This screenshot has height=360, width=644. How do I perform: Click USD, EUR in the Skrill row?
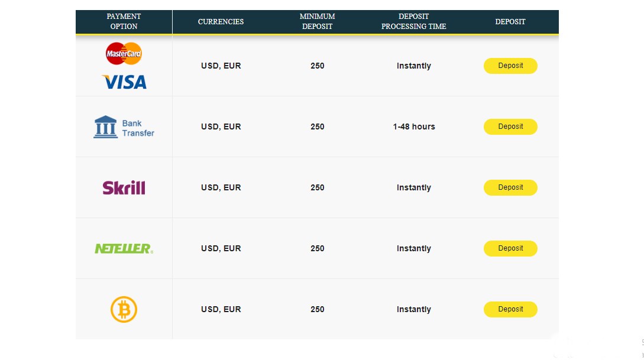(x=221, y=187)
